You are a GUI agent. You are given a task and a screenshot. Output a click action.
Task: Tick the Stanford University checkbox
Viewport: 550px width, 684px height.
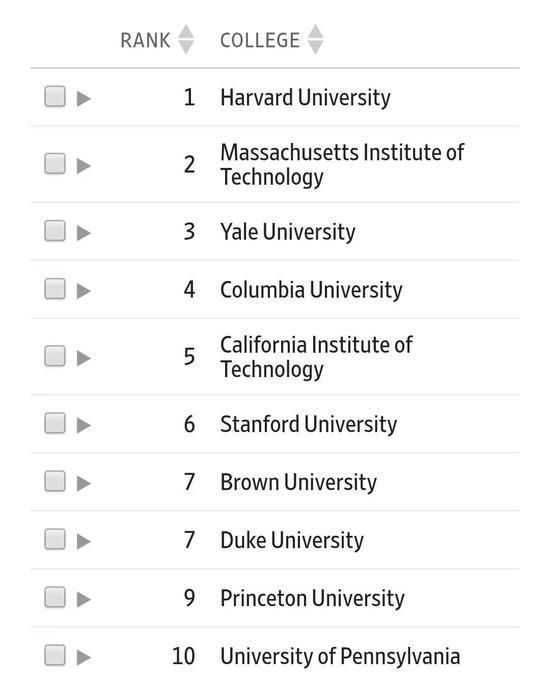(55, 424)
